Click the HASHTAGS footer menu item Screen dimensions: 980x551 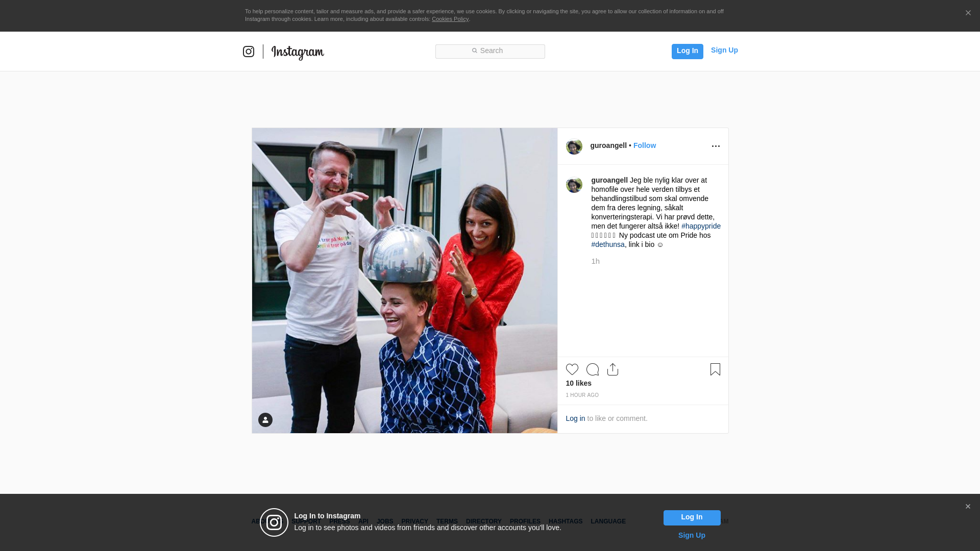565,521
